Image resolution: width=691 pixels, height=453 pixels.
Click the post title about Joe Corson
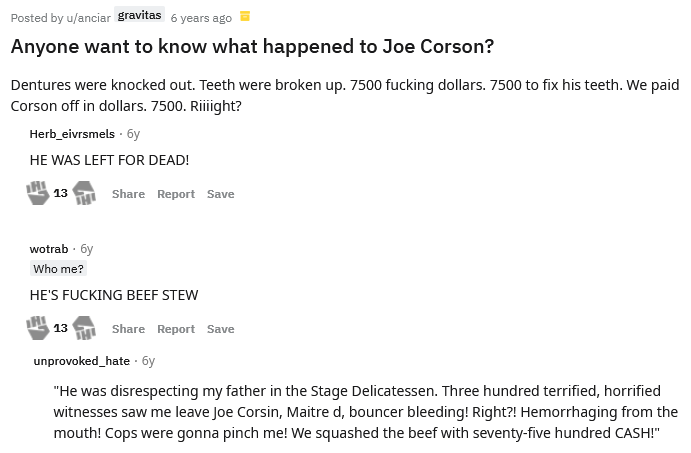click(x=252, y=47)
